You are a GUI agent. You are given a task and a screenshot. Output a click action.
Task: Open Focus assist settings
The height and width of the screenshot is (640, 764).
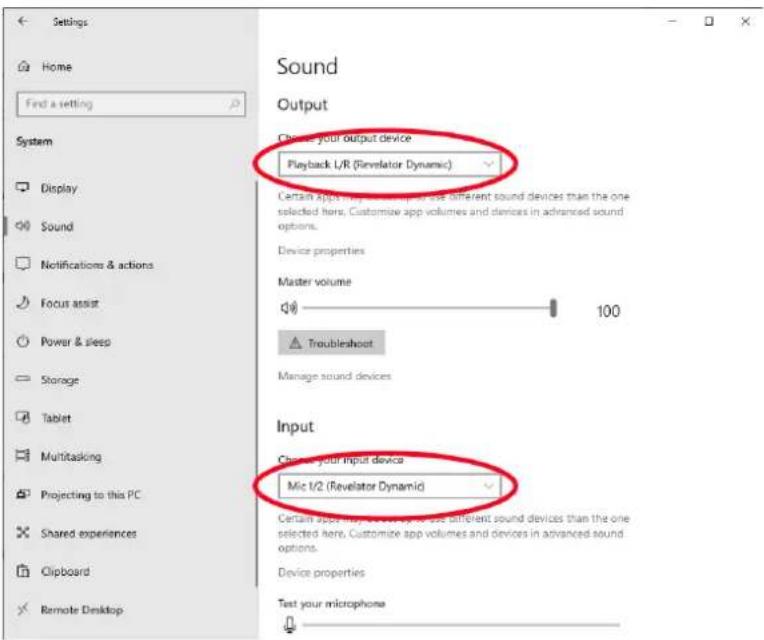(x=70, y=303)
